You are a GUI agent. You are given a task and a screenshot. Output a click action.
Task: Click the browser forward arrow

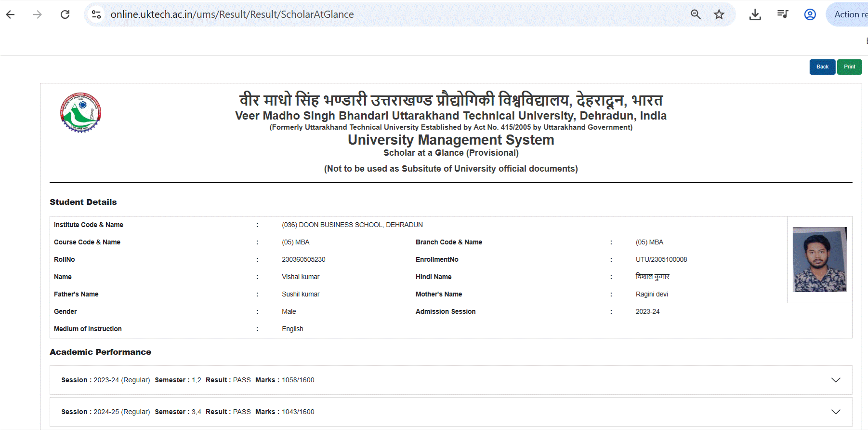(38, 14)
